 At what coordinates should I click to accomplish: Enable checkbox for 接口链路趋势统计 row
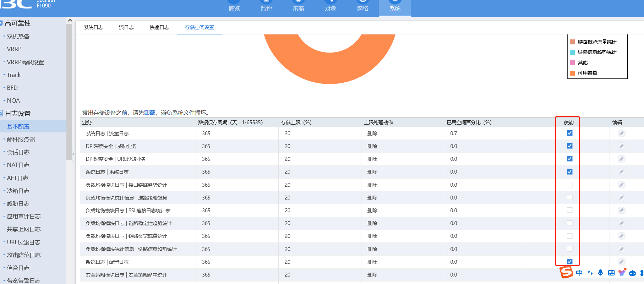pos(569,185)
